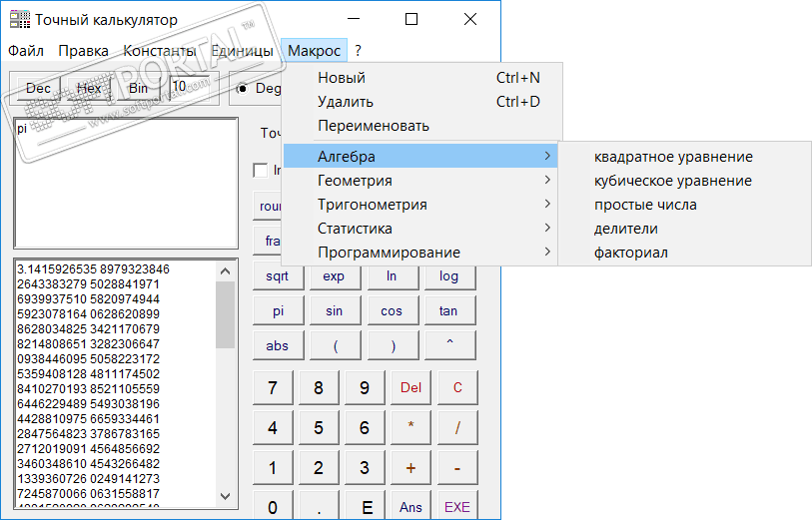This screenshot has height=520, width=812.
Task: Insert pi with the pi key
Action: tap(278, 311)
